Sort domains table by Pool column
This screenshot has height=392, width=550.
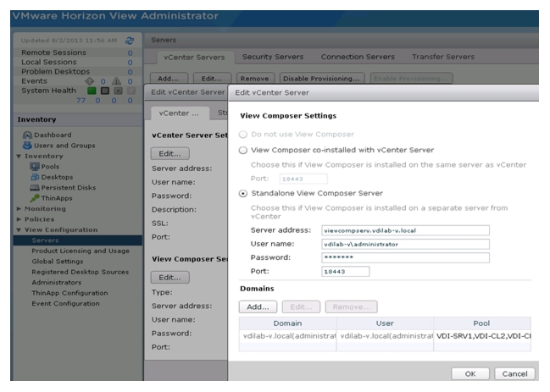click(x=482, y=323)
